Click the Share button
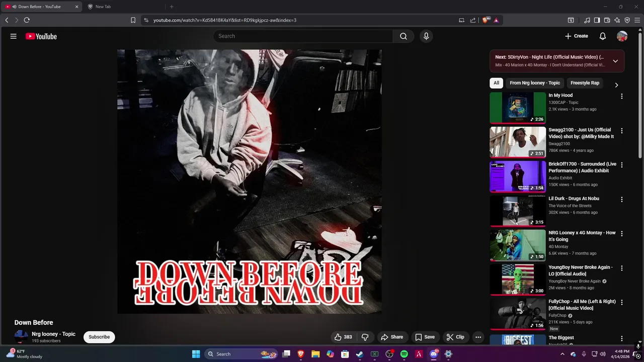 point(392,337)
